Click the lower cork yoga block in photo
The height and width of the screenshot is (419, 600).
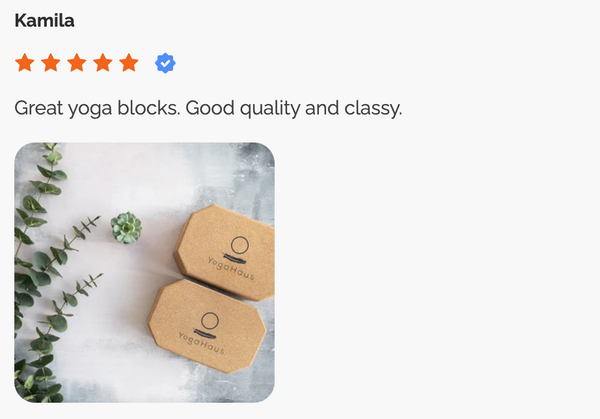pos(207,326)
